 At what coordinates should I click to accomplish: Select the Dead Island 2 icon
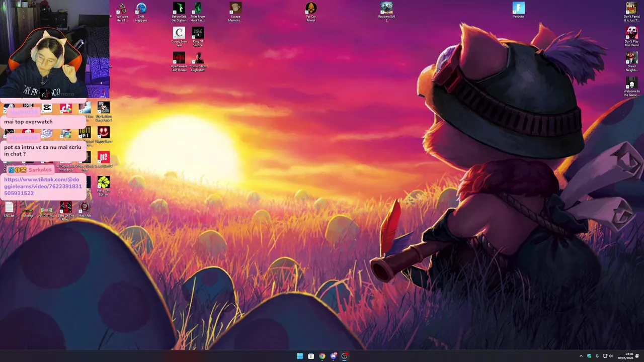click(103, 159)
